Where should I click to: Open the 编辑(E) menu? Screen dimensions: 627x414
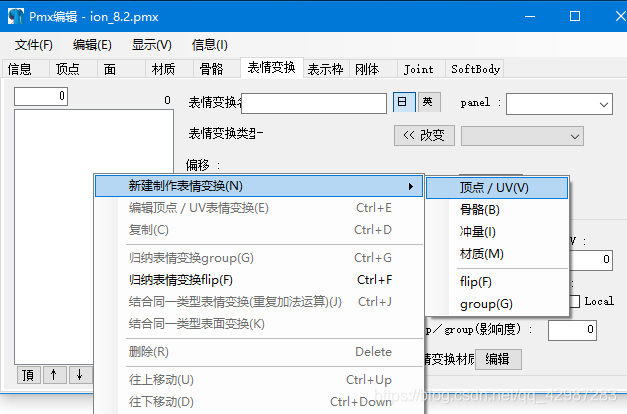tap(92, 45)
